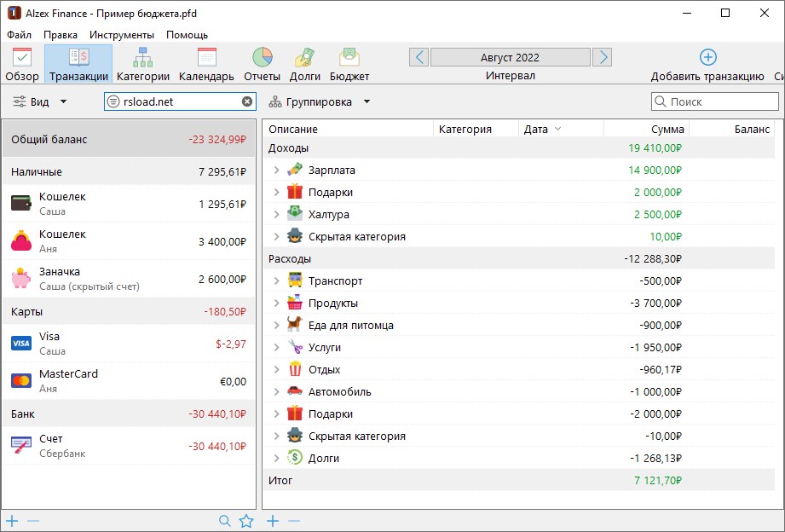Open the Группировка settings icon
The image size is (785, 532).
[x=274, y=101]
